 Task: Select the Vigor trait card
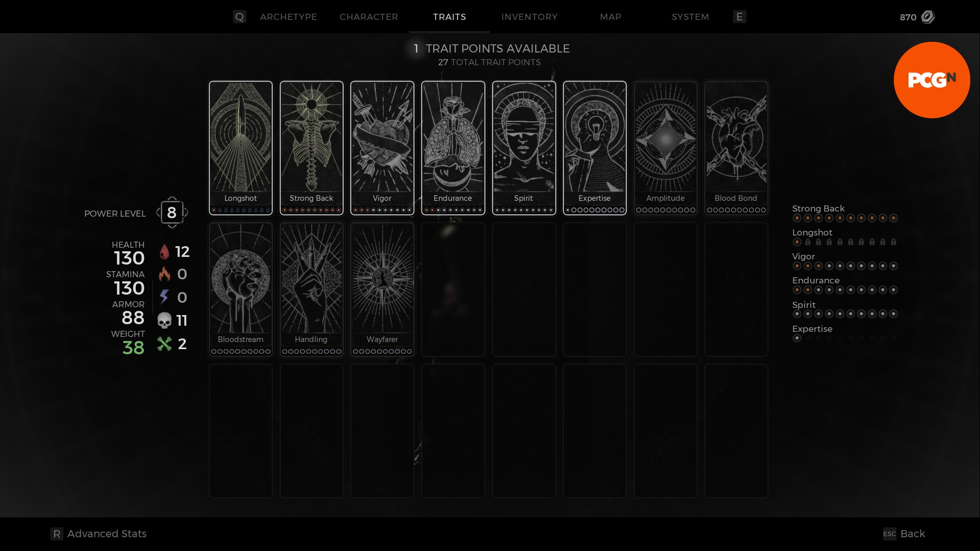(382, 148)
